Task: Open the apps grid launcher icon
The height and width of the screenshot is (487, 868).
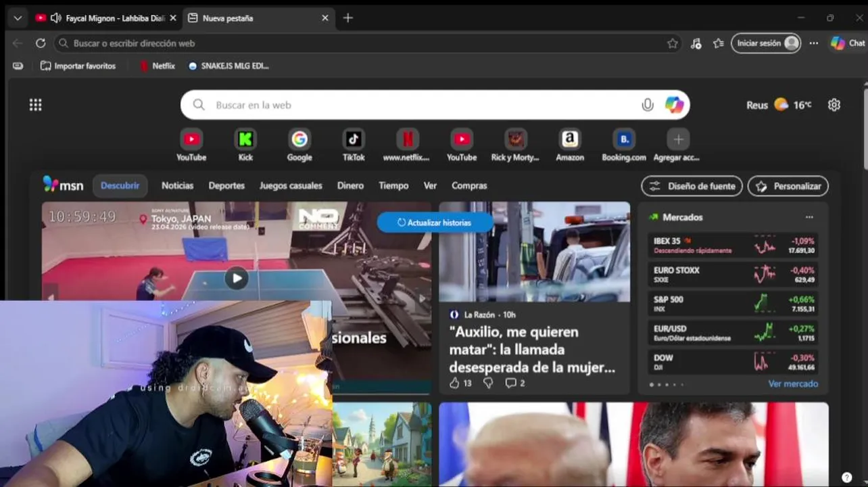Action: tap(35, 105)
